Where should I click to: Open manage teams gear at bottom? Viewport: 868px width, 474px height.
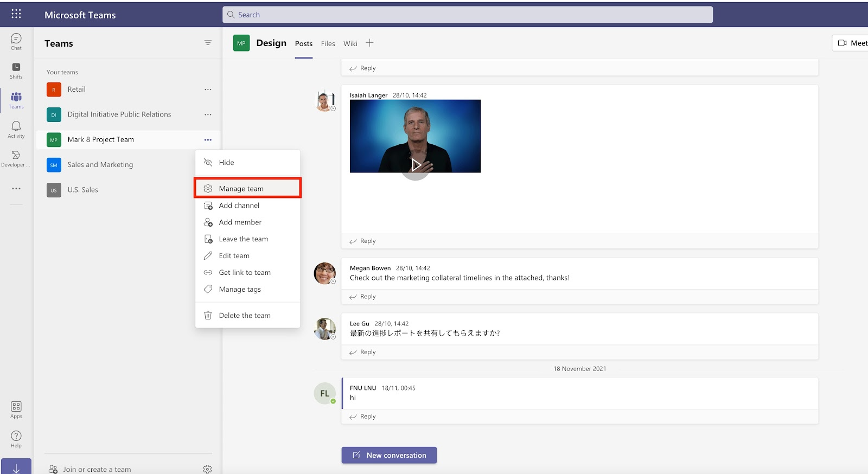[x=207, y=469]
